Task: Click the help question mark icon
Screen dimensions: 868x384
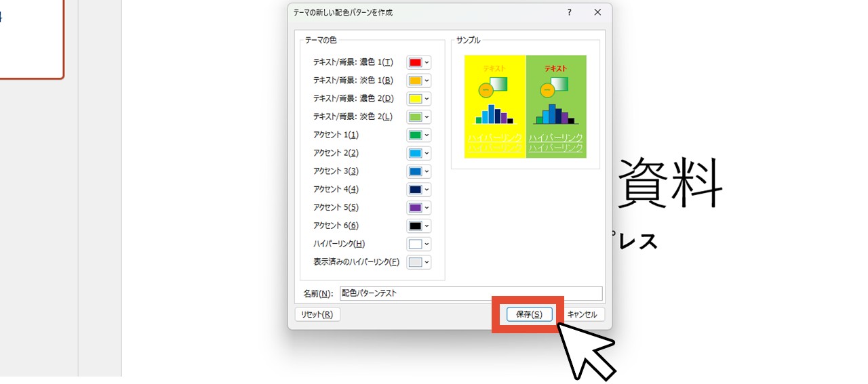Action: pyautogui.click(x=569, y=12)
